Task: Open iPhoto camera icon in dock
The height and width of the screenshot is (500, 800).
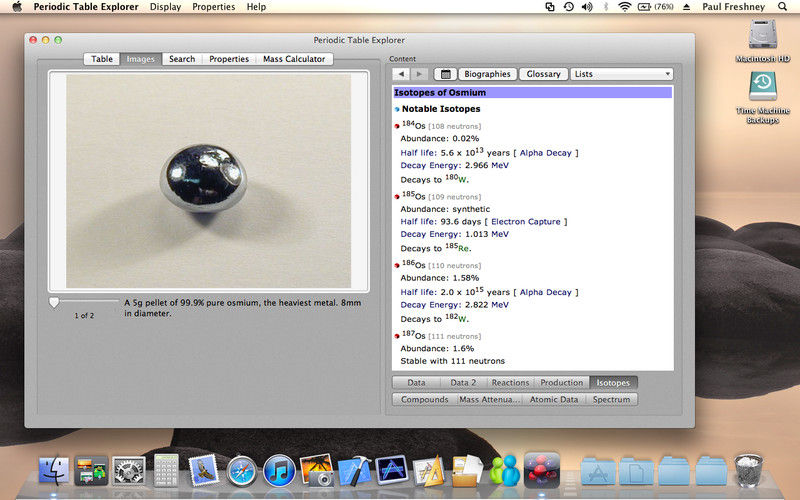Action: click(x=317, y=470)
